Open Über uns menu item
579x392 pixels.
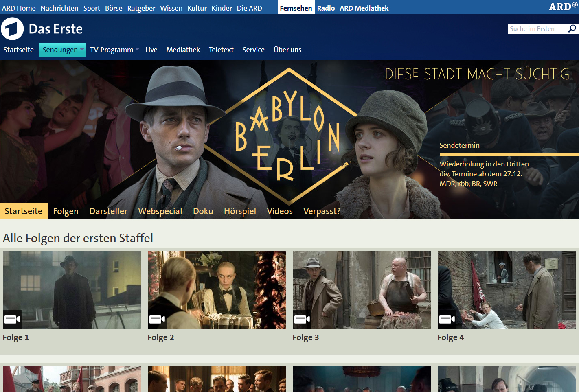coord(287,50)
